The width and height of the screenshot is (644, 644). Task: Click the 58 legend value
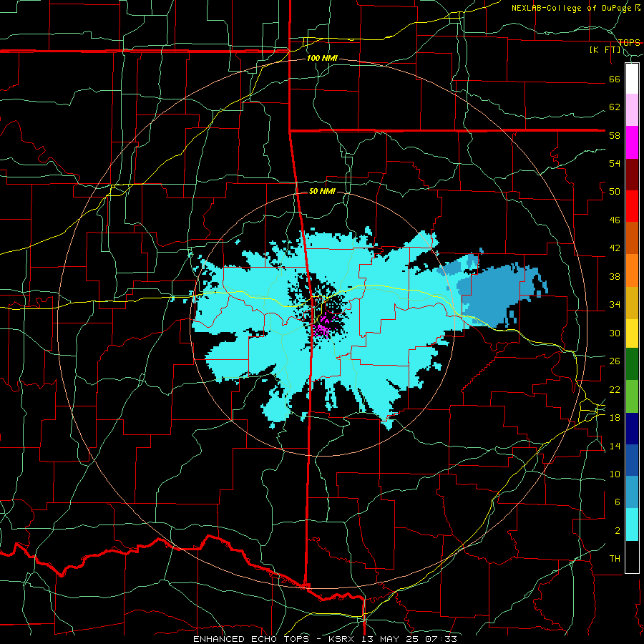pyautogui.click(x=615, y=135)
